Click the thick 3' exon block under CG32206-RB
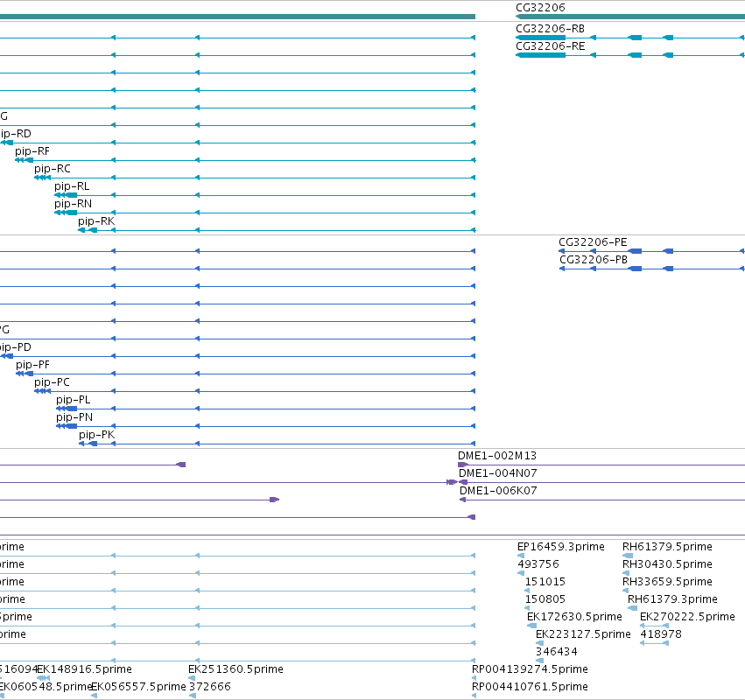The image size is (745, 700). point(541,38)
